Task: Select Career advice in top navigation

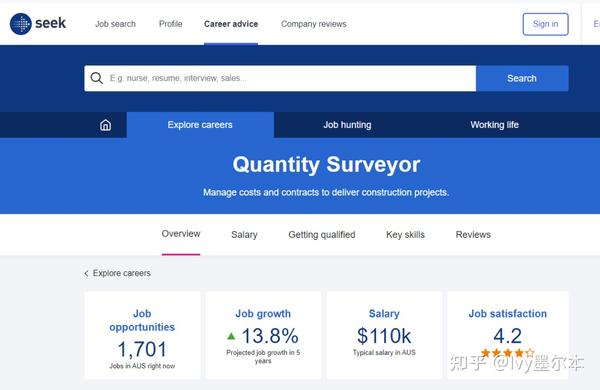Action: [231, 24]
